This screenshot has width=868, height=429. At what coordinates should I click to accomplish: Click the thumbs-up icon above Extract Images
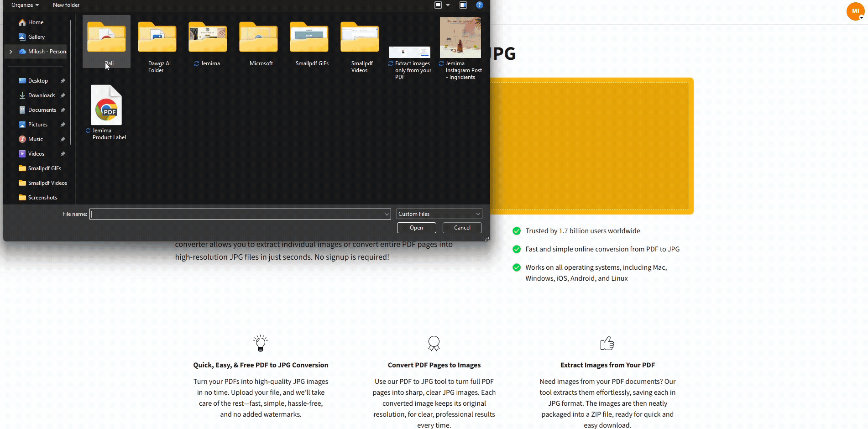607,343
